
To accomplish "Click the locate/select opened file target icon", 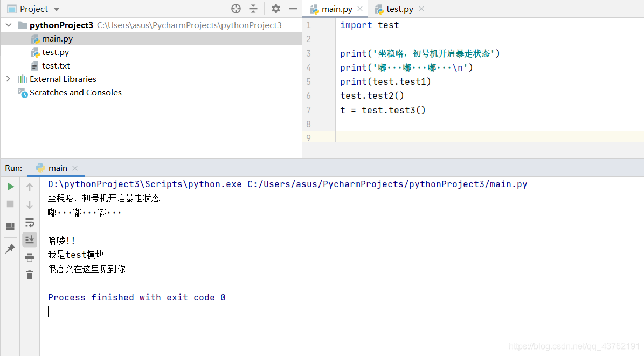I will pyautogui.click(x=236, y=9).
